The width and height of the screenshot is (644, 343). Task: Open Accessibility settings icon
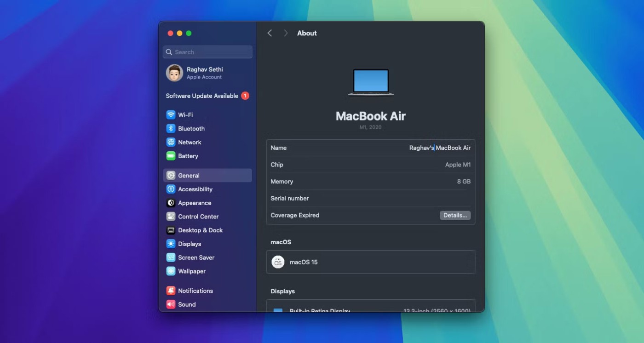click(x=171, y=189)
